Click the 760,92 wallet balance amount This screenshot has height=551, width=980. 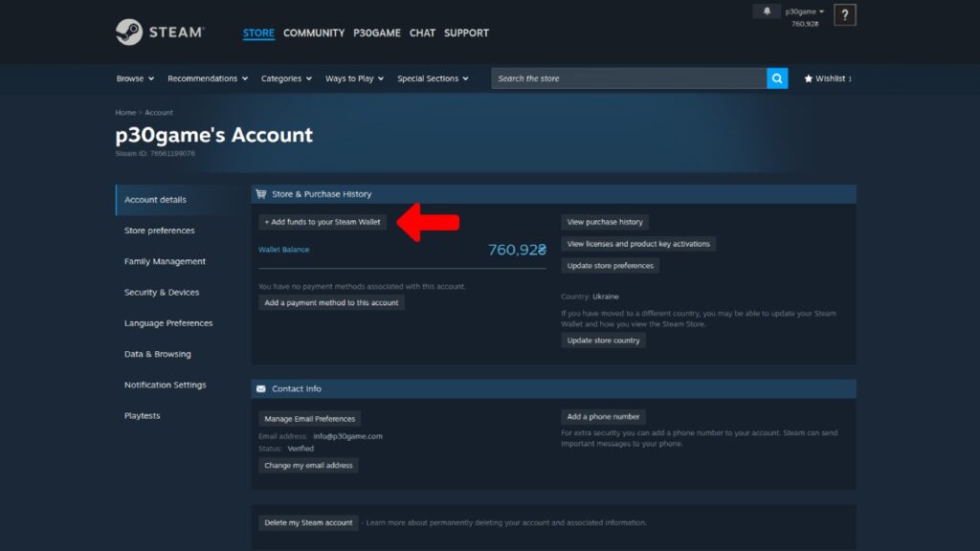pos(517,250)
